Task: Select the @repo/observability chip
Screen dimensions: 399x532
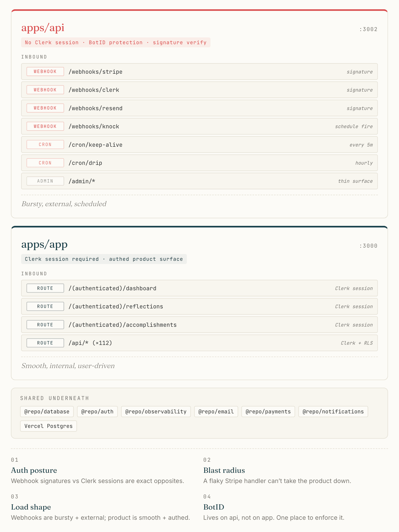Action: pos(156,412)
